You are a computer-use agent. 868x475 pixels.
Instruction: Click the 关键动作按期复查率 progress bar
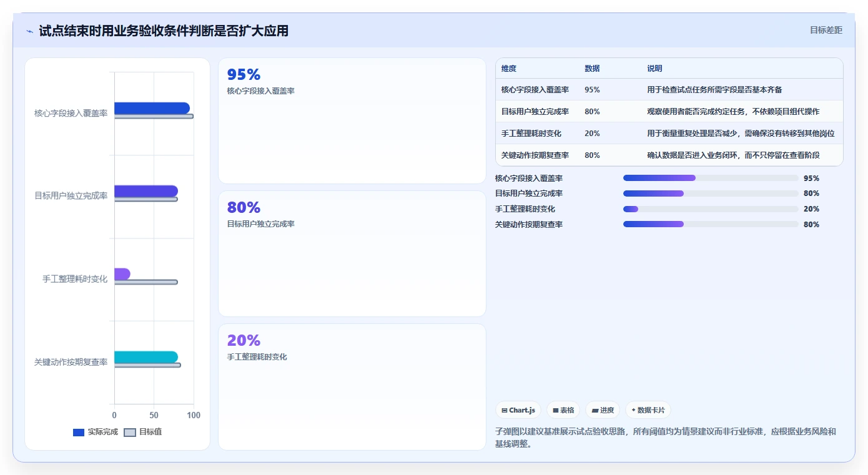[x=711, y=225]
